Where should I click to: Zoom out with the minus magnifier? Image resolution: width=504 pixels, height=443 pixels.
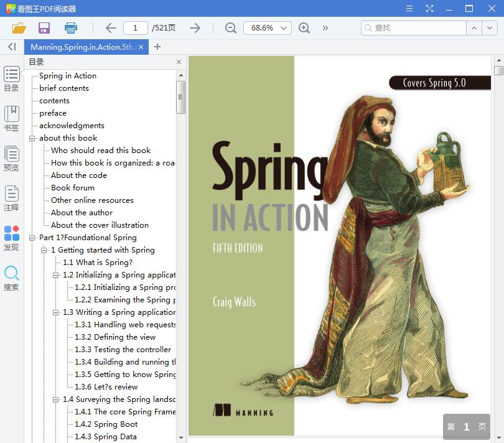[x=230, y=28]
